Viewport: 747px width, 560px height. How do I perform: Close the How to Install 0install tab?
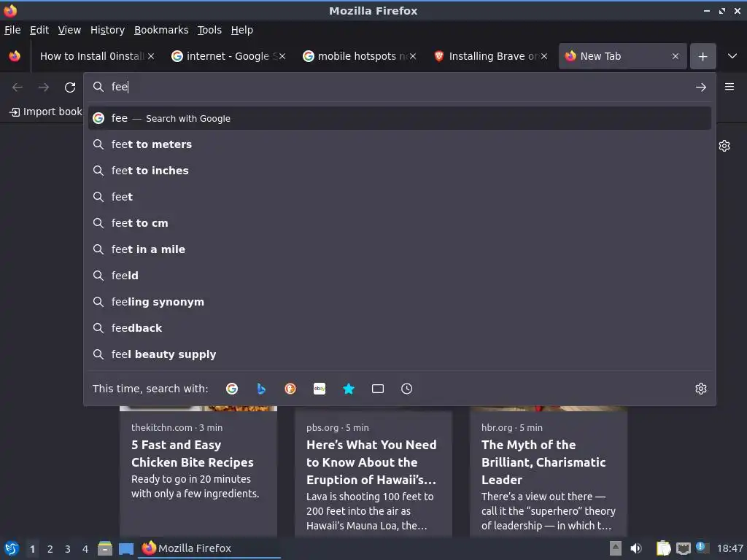151,56
